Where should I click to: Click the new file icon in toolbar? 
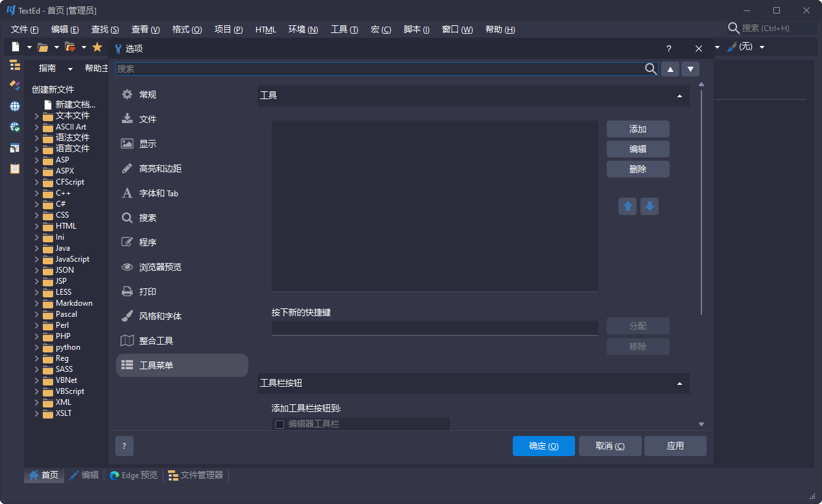click(16, 47)
